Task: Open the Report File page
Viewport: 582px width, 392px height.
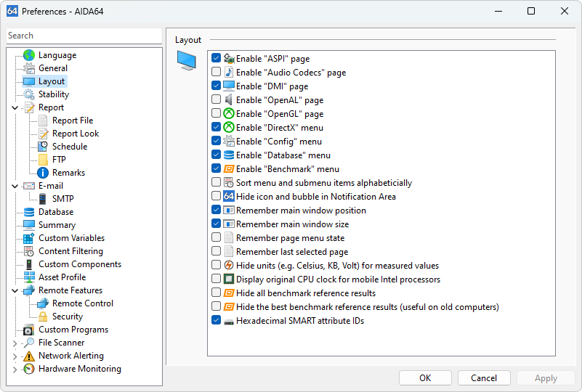Action: coord(73,121)
